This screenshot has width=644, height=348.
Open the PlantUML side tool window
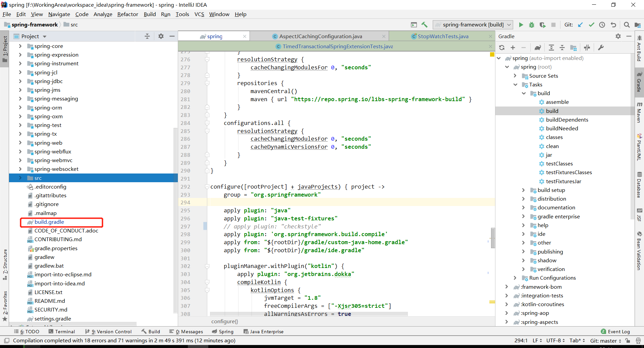pyautogui.click(x=639, y=147)
